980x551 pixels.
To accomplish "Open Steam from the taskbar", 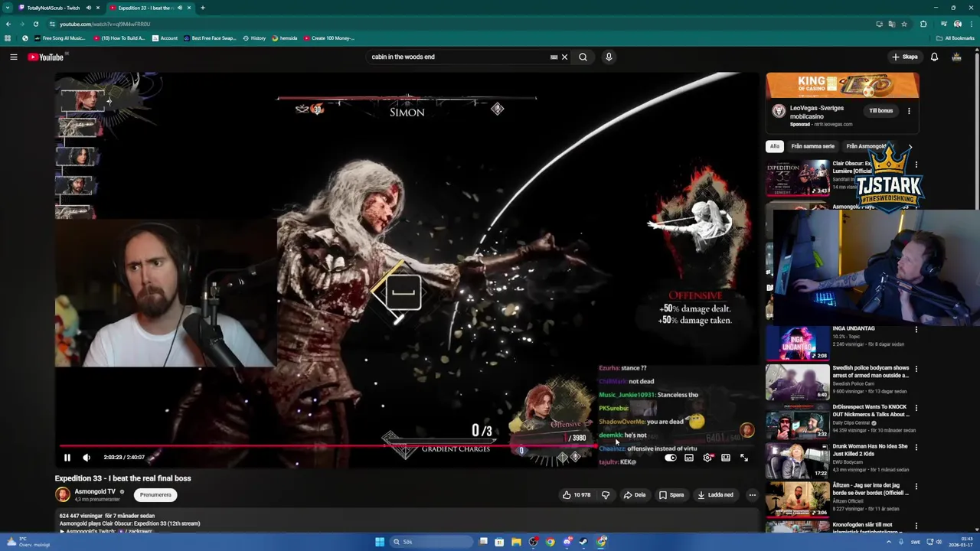I will click(x=583, y=542).
